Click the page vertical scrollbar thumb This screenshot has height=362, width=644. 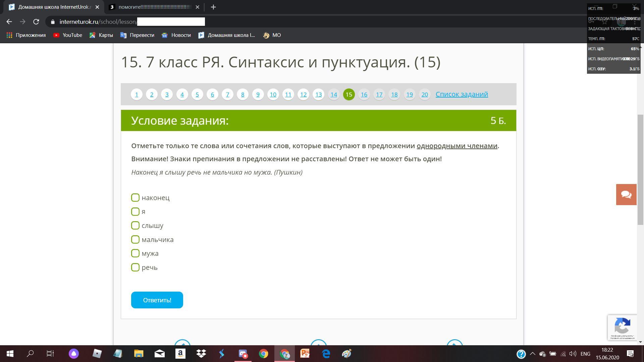point(640,169)
